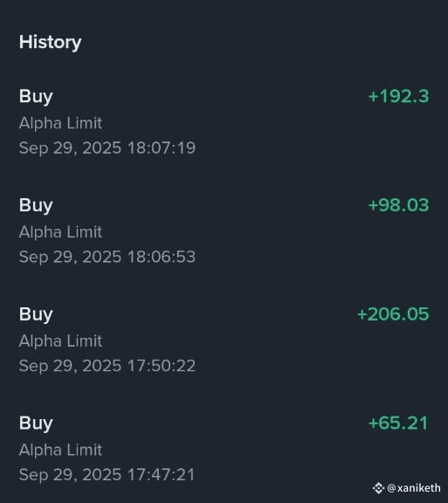Click timestamp Sep 29, 2025 17:50:22
The image size is (448, 503).
point(107,366)
